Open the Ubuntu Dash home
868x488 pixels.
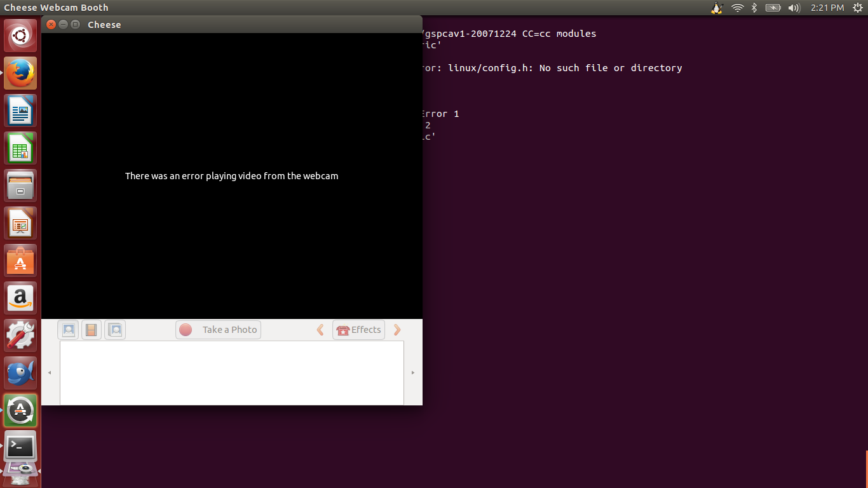coord(20,36)
